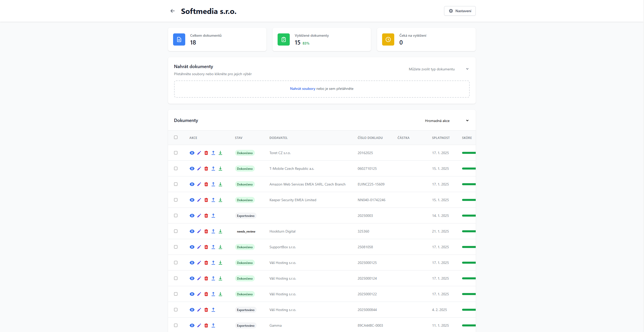Tick the select-all checkbox in table header

[176, 137]
